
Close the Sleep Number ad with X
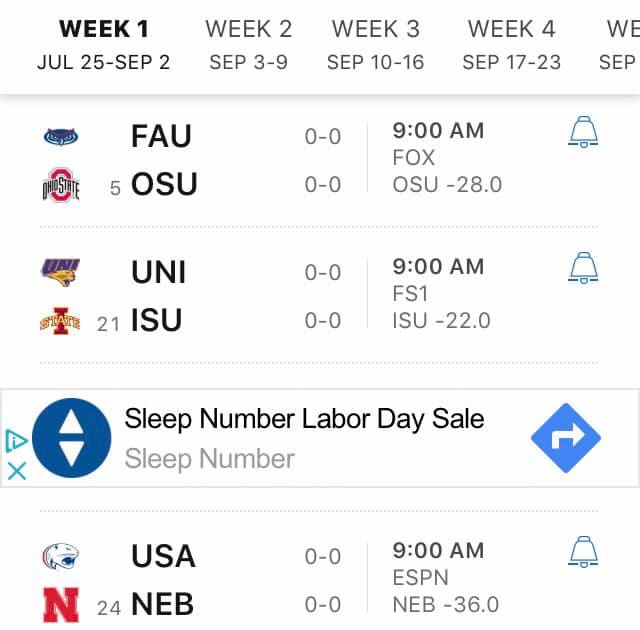click(x=17, y=471)
